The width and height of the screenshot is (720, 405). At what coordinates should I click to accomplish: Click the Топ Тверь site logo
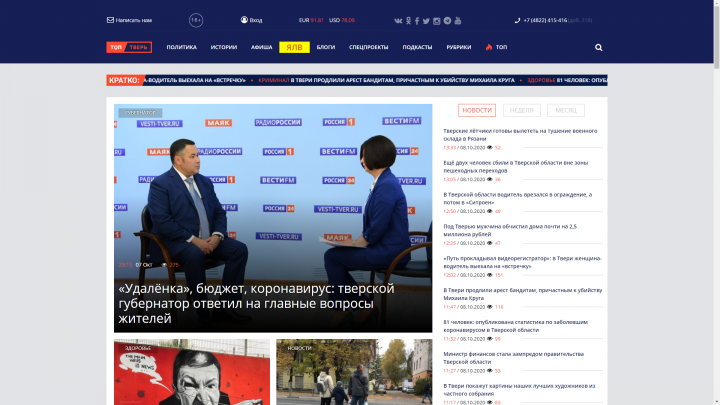click(129, 47)
